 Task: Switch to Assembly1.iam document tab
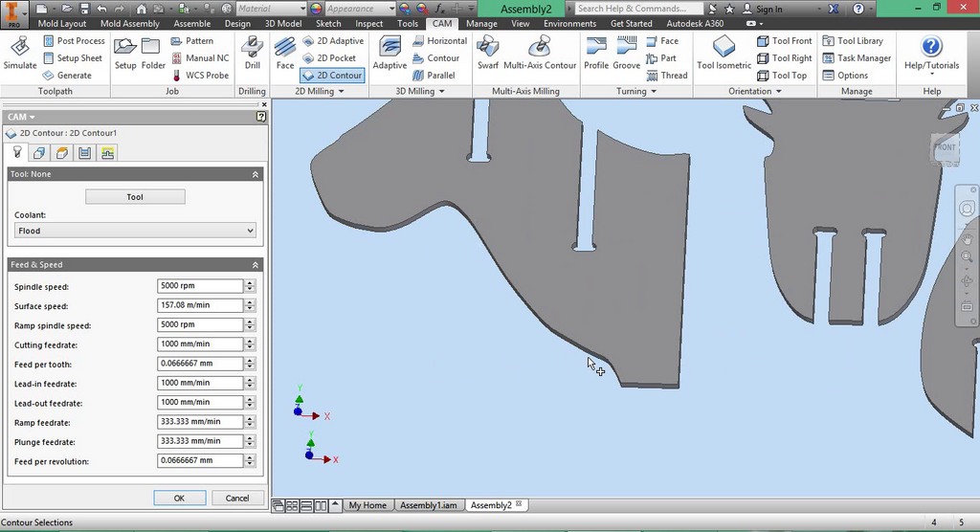point(429,505)
